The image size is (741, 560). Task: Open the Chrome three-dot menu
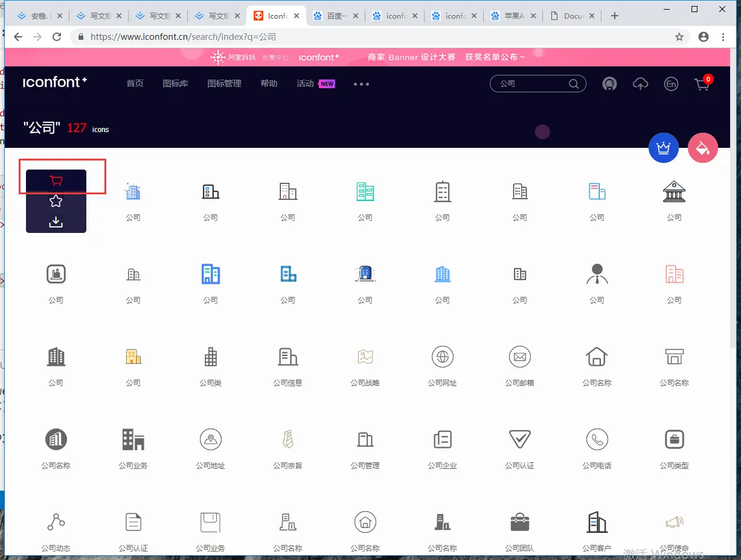point(723,37)
